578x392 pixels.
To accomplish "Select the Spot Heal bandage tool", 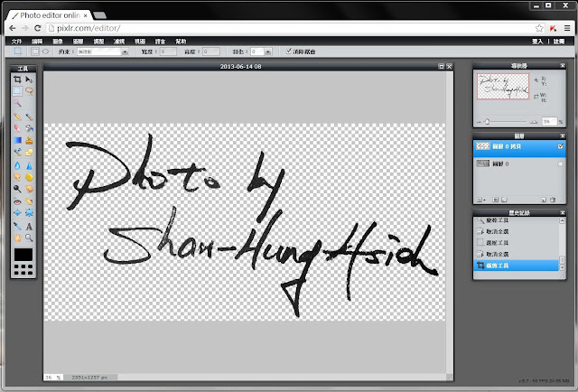I will click(x=29, y=201).
